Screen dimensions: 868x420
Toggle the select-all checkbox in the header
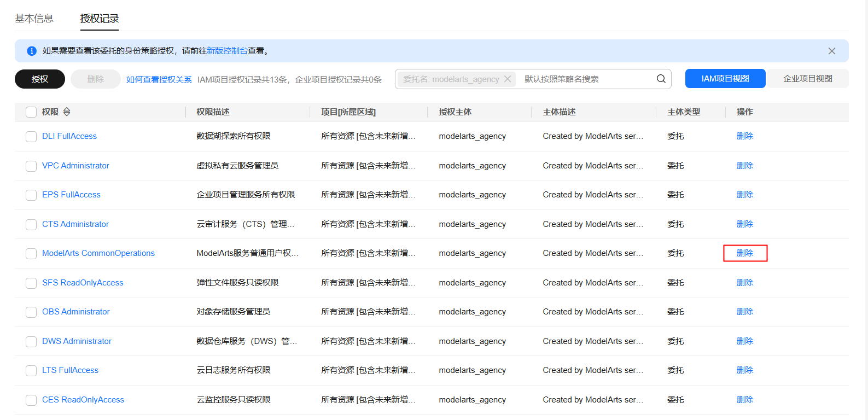tap(31, 112)
